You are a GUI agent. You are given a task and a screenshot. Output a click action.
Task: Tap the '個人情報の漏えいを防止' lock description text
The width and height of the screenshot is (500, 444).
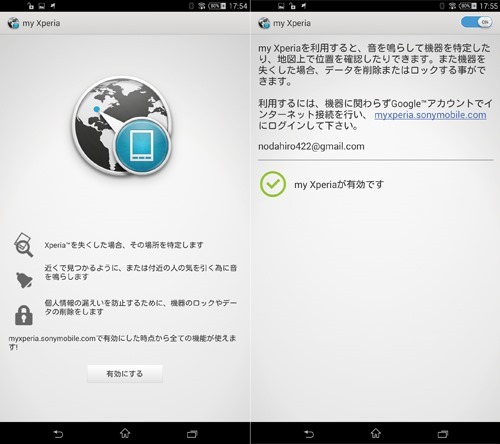click(141, 307)
